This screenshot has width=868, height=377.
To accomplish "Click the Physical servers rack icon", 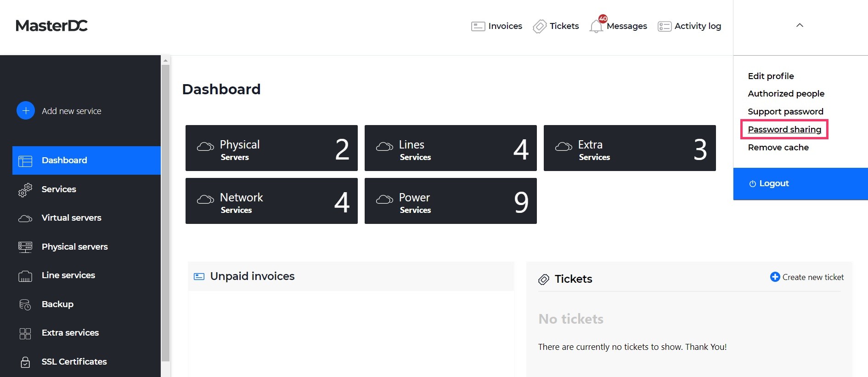I will (25, 247).
